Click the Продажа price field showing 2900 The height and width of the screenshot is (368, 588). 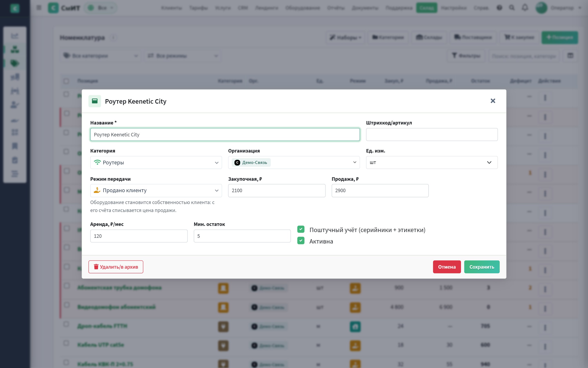[380, 191]
